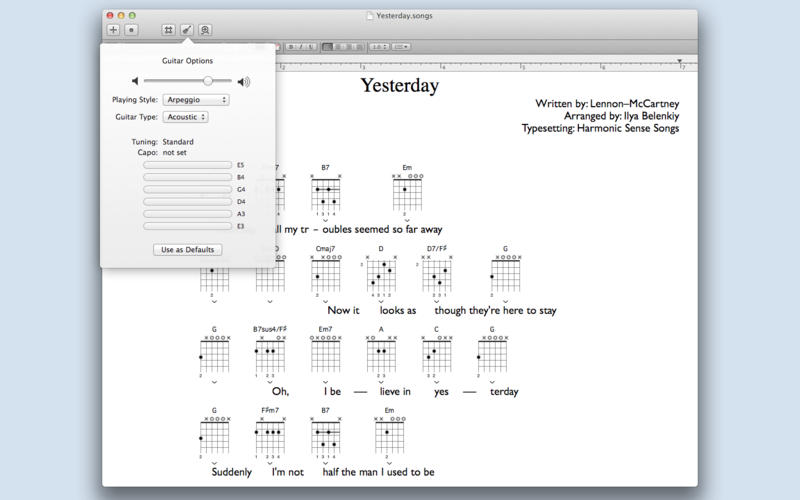
Task: Click the lyric word 'Suddenly'
Action: pos(232,472)
